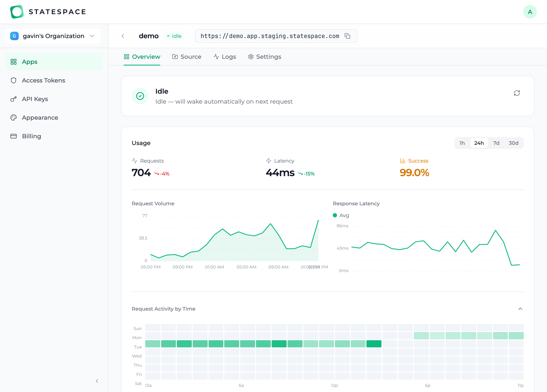This screenshot has height=392, width=547.
Task: Restart the app with the refresh icon
Action: click(517, 93)
